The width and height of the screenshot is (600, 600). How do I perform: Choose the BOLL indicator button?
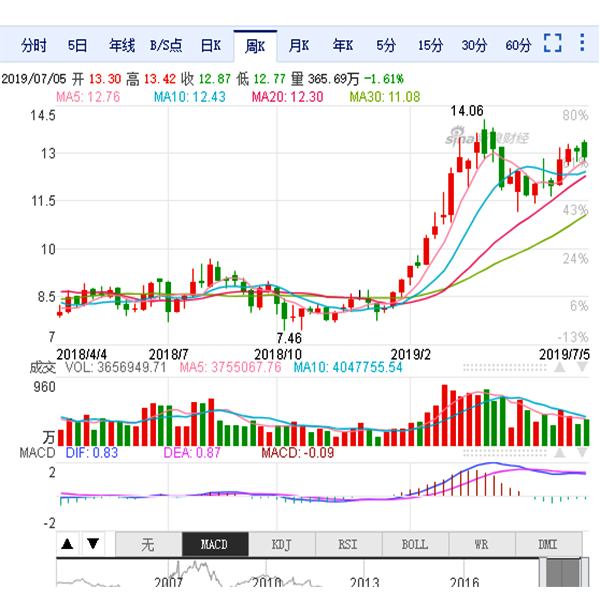point(414,545)
